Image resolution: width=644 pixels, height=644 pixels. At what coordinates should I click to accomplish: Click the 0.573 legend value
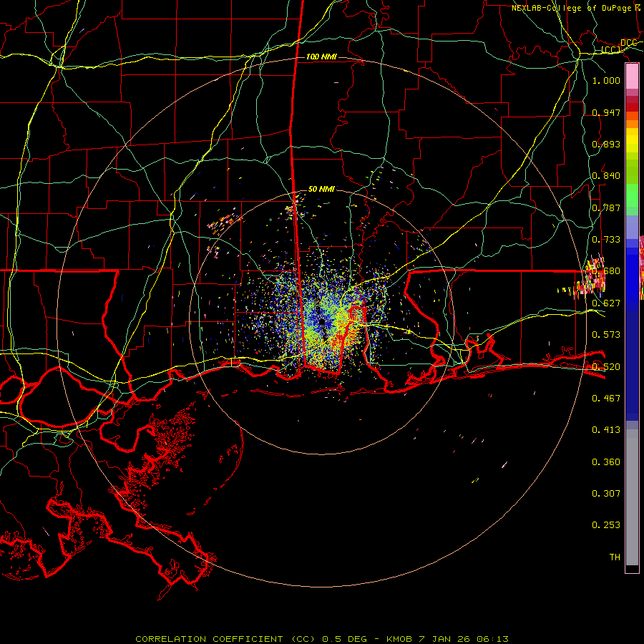[x=606, y=334]
